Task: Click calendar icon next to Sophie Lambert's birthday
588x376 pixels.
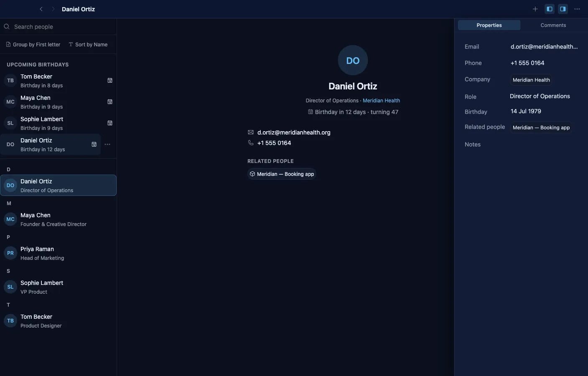Action: point(110,123)
